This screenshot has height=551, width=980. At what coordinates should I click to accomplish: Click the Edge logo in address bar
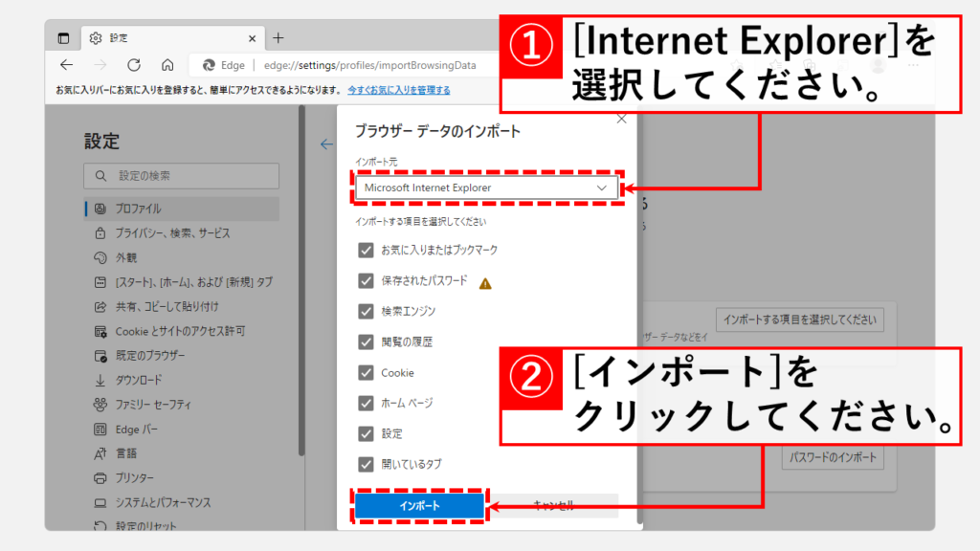[x=209, y=65]
